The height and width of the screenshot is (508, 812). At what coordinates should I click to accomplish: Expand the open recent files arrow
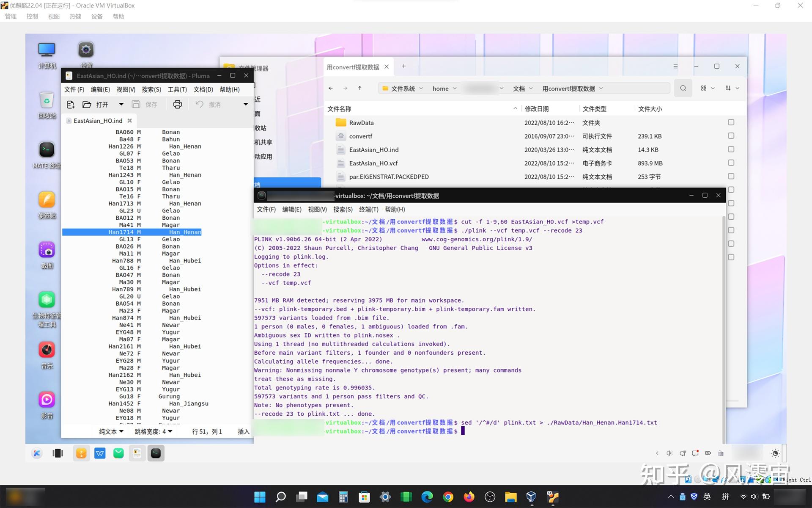coord(121,104)
